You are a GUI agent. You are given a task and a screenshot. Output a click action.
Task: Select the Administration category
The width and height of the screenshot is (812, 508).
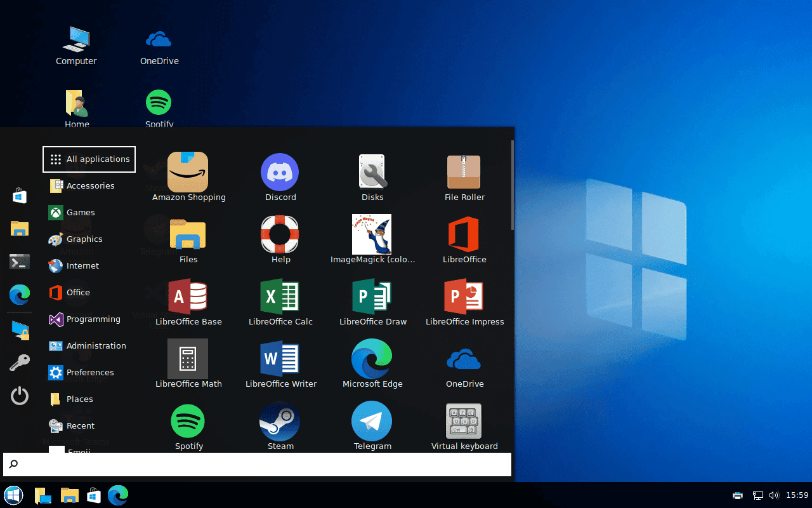(x=89, y=346)
